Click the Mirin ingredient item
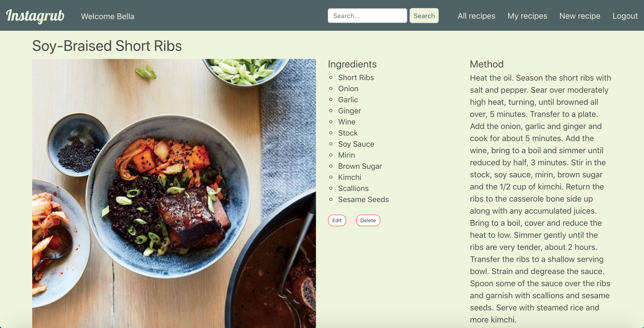Screen dimensions: 644x328 [x=347, y=155]
